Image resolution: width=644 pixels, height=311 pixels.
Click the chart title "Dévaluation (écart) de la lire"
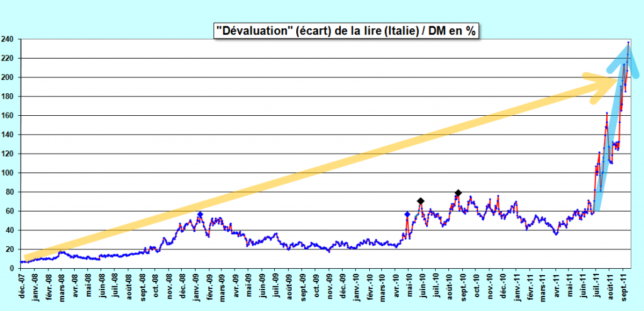[347, 31]
